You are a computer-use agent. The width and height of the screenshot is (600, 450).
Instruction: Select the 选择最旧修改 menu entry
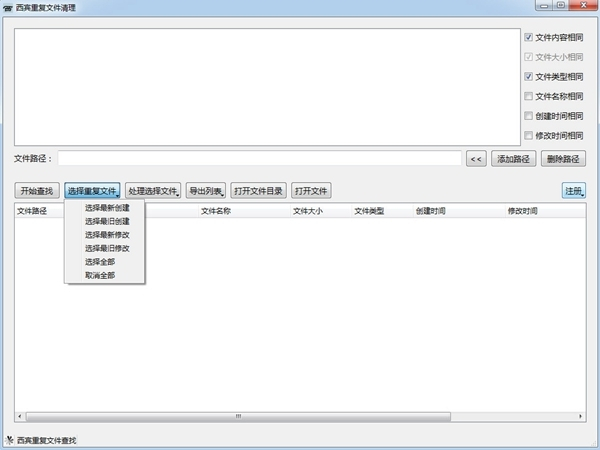[x=106, y=248]
